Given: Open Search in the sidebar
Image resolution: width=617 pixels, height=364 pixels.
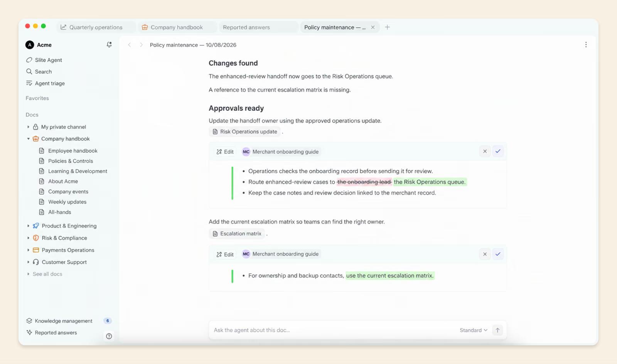Looking at the screenshot, I should click(39, 71).
